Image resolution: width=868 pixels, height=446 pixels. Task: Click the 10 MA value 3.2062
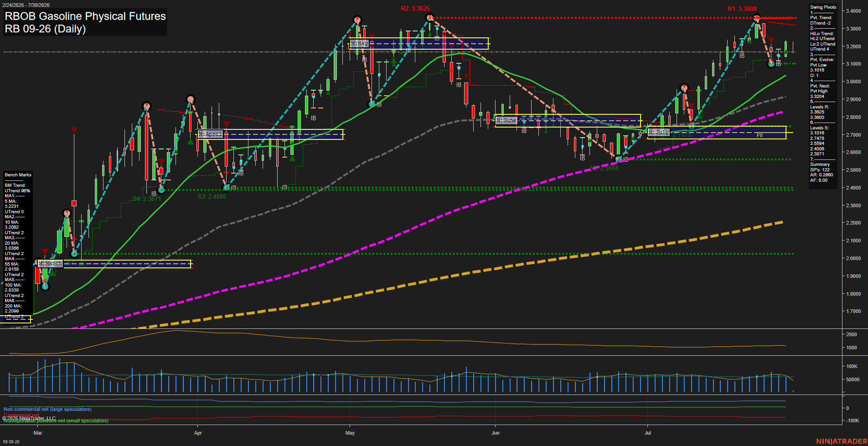click(x=12, y=227)
